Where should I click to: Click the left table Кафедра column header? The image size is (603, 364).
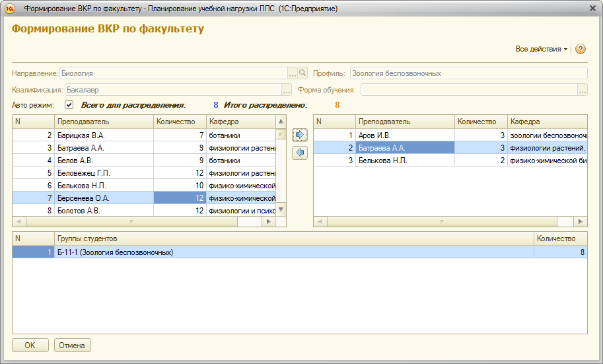(241, 122)
